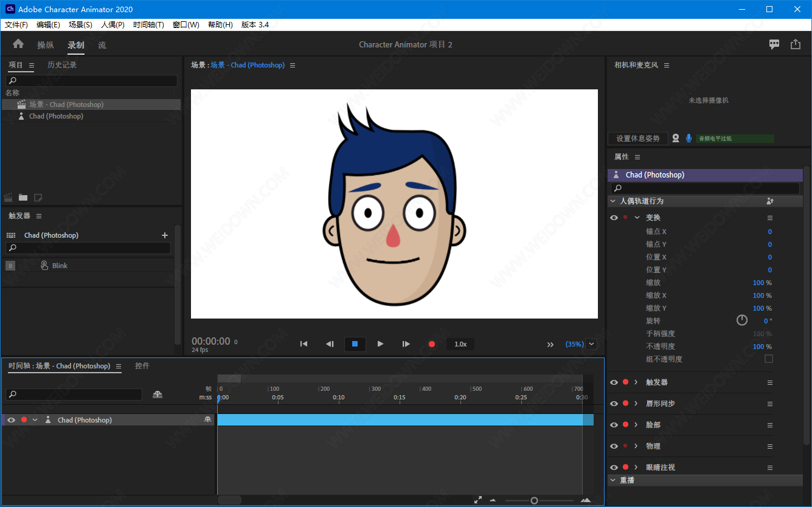812x507 pixels.
Task: Go to the Home screen icon
Action: (x=18, y=44)
